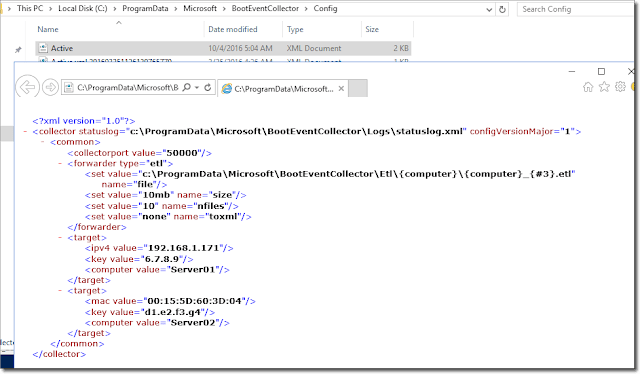
Task: Click the set value 10 nfiles line
Action: coord(162,206)
